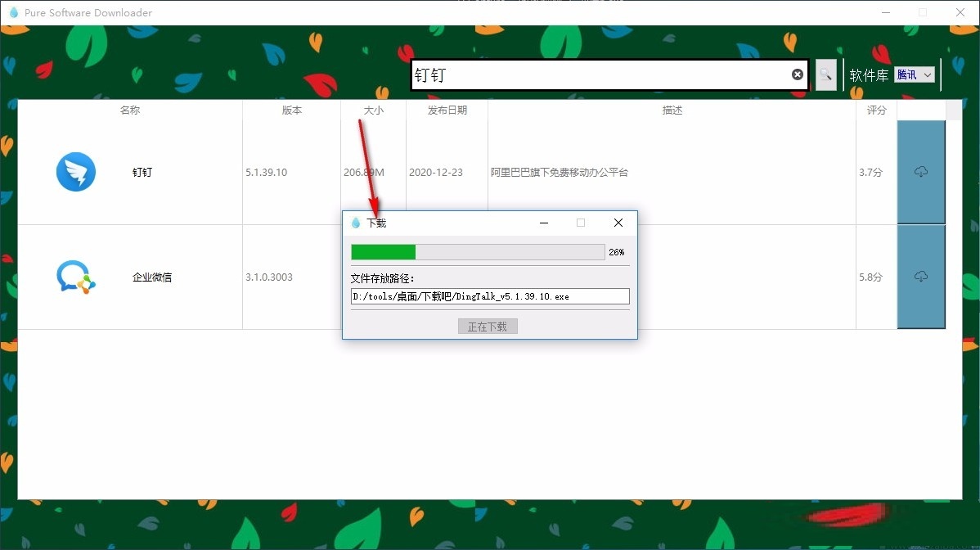
Task: Click the 企业微信 app logo icon
Action: click(x=76, y=277)
